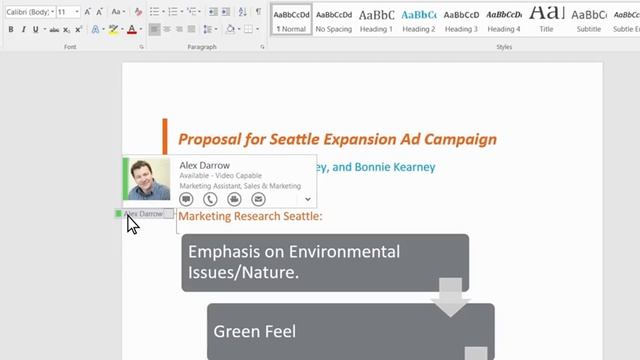The width and height of the screenshot is (640, 360).
Task: Apply subscript formatting
Action: tap(66, 30)
